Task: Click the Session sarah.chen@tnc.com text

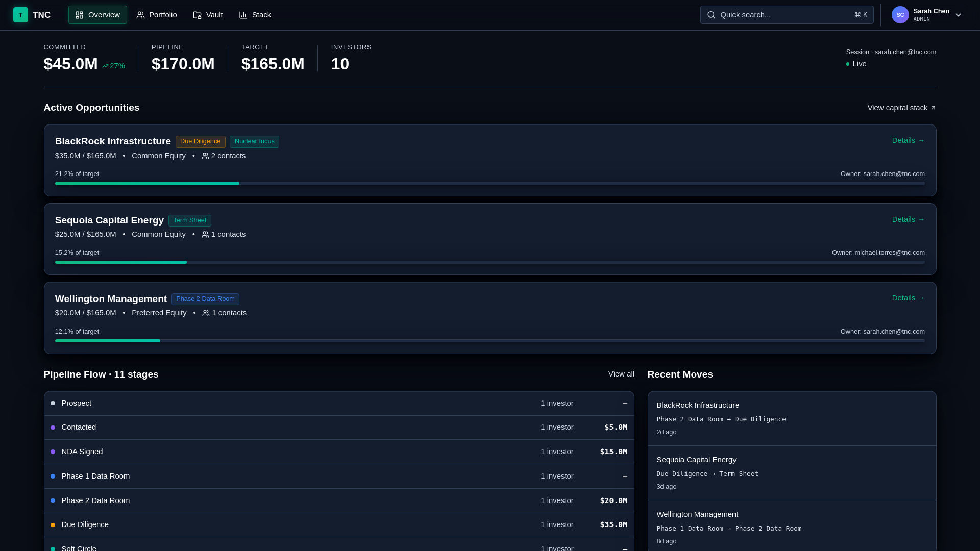Action: click(x=891, y=52)
